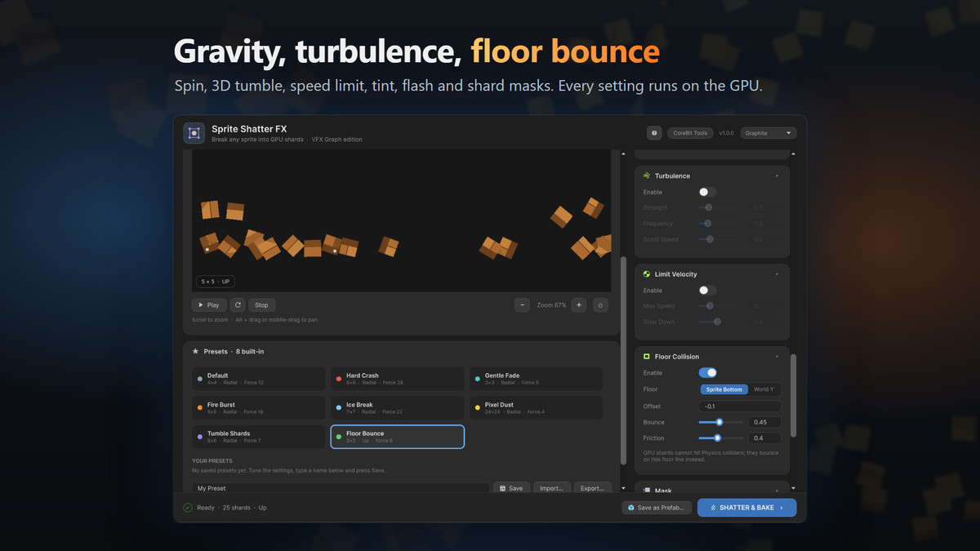980x551 pixels.
Task: Click the purple dot on Tumble Shards
Action: click(200, 437)
